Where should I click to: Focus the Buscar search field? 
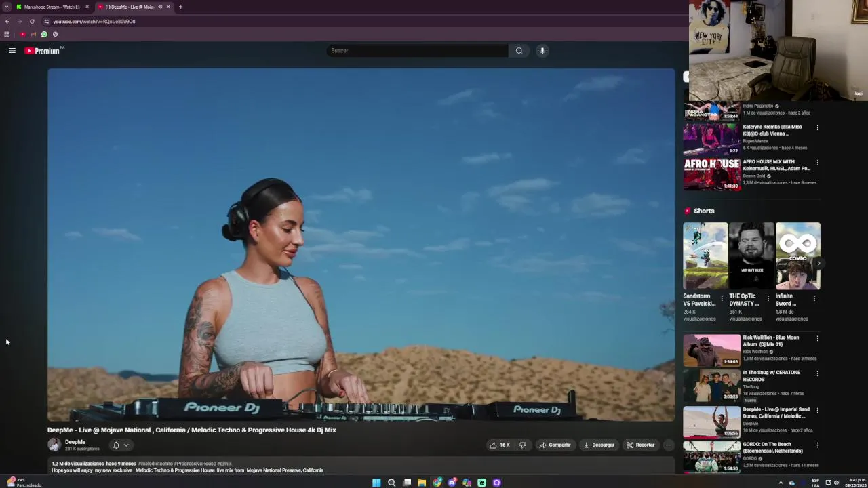tap(417, 50)
